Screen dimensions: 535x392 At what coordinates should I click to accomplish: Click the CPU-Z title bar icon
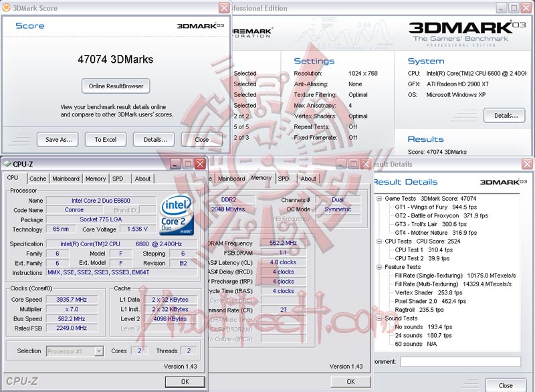coord(7,164)
